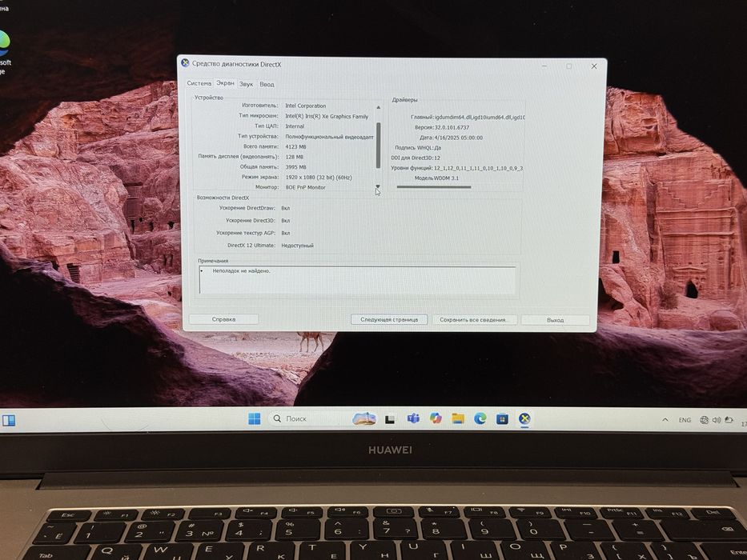This screenshot has width=747, height=560.
Task: Click the Недоступный DirectX 12 Ultimate value
Action: (x=297, y=246)
